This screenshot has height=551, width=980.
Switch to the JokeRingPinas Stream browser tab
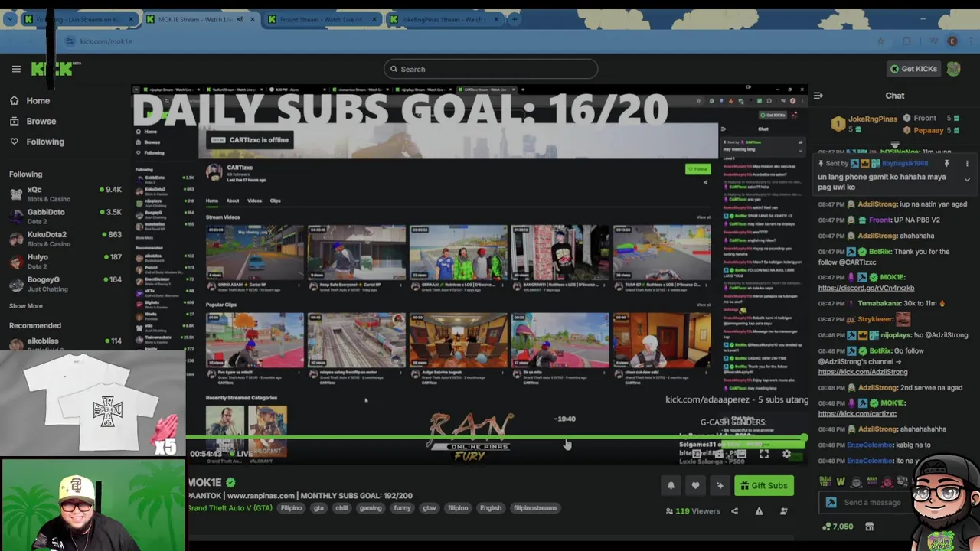(x=443, y=19)
